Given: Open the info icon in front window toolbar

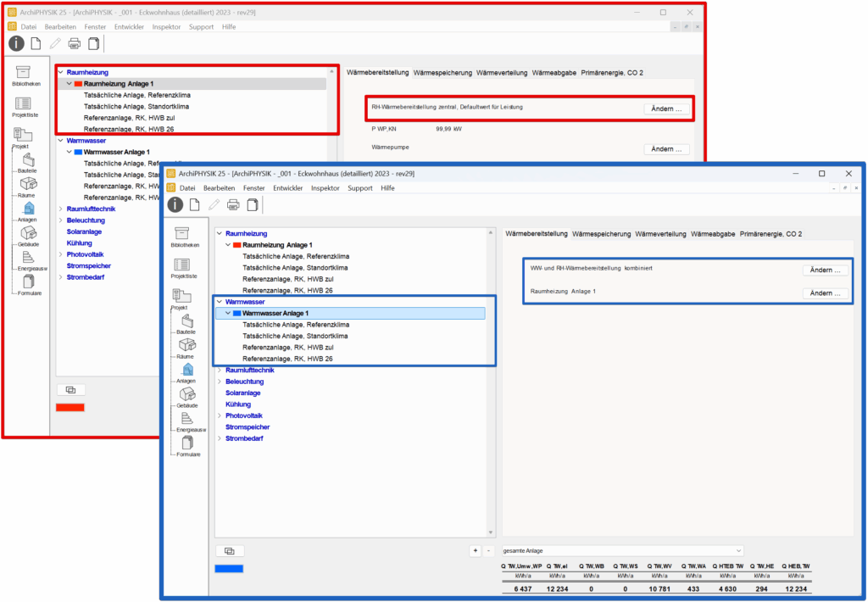Looking at the screenshot, I should 175,205.
